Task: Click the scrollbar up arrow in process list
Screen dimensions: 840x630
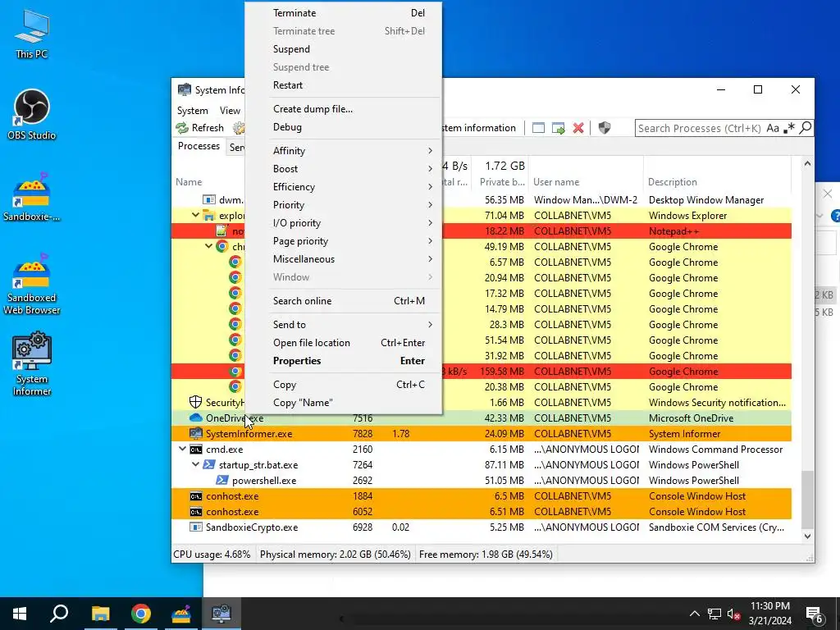Action: (807, 163)
